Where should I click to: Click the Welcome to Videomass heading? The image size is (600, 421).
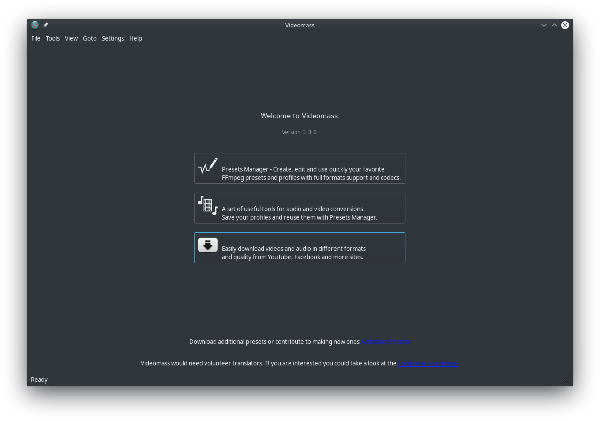click(299, 116)
